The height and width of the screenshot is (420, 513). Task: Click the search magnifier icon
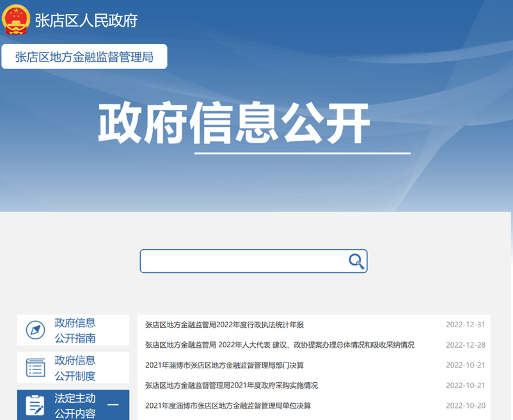[x=356, y=261]
